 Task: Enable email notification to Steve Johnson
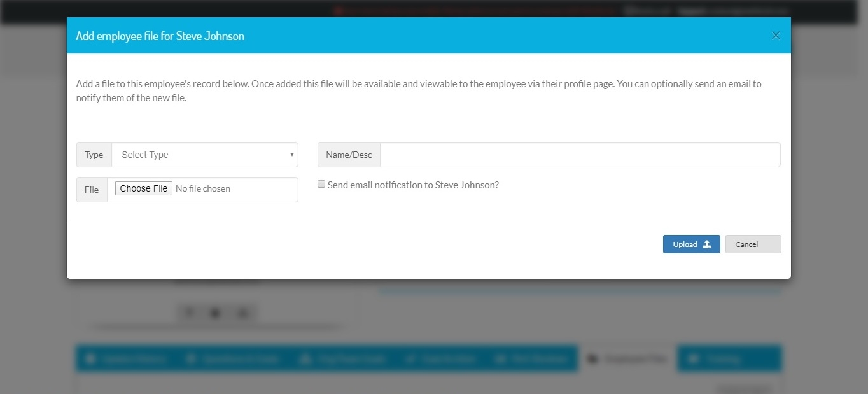pos(321,183)
